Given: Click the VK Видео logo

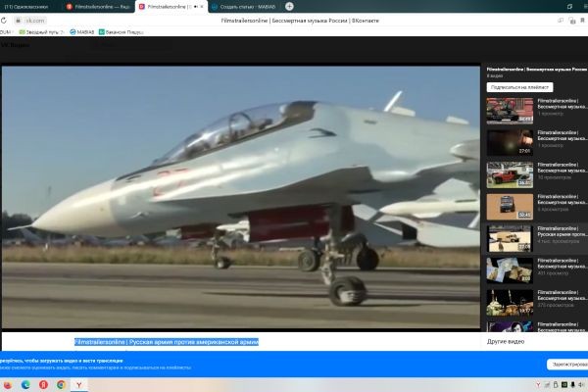Looking at the screenshot, I should [x=15, y=45].
